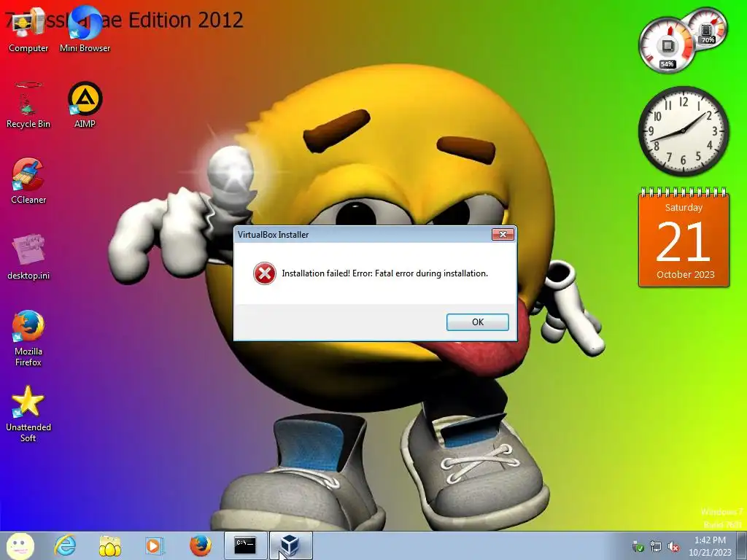Open the Start menu smiley orb
Image resolution: width=747 pixels, height=560 pixels.
pos(20,545)
